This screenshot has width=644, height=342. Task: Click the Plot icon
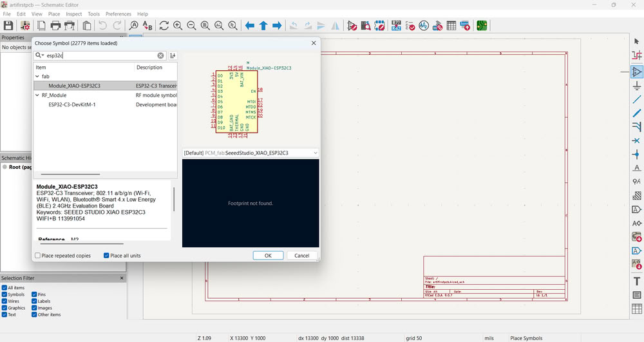point(70,26)
